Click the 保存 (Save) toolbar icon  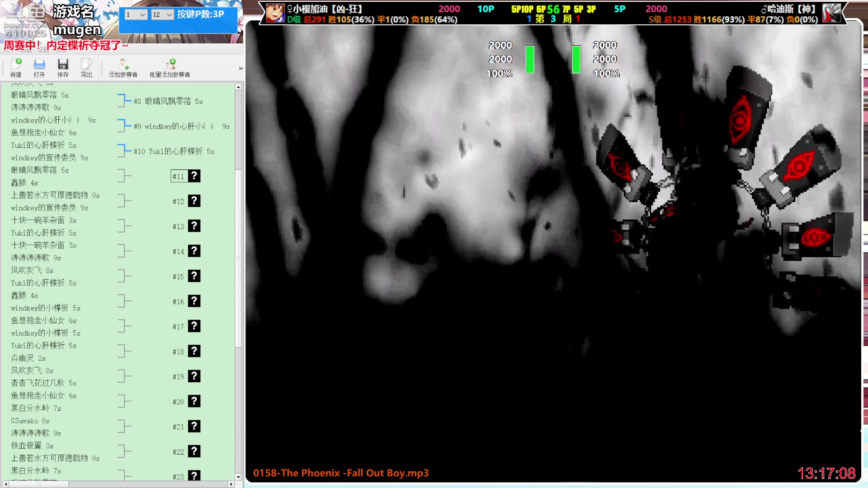pyautogui.click(x=63, y=68)
